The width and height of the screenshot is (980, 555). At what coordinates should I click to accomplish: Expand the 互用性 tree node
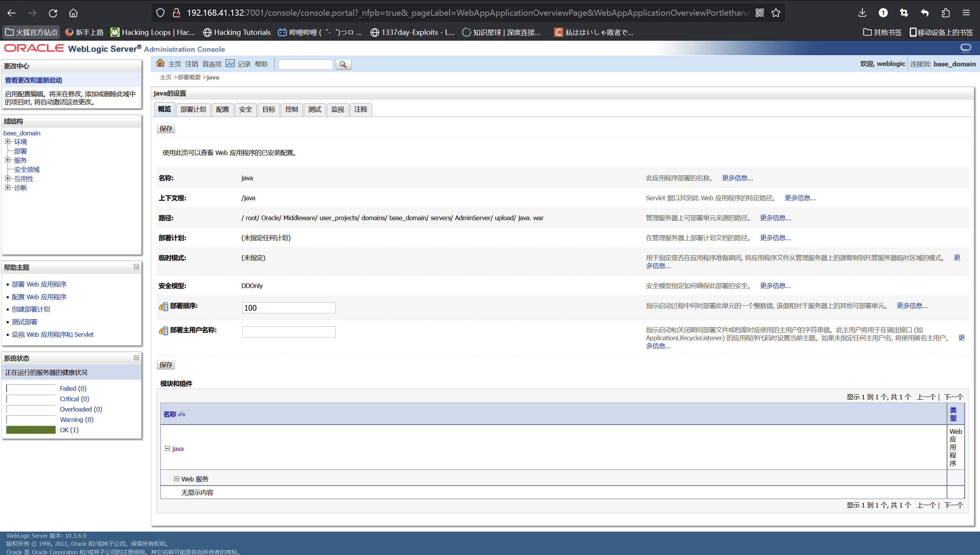(x=7, y=178)
